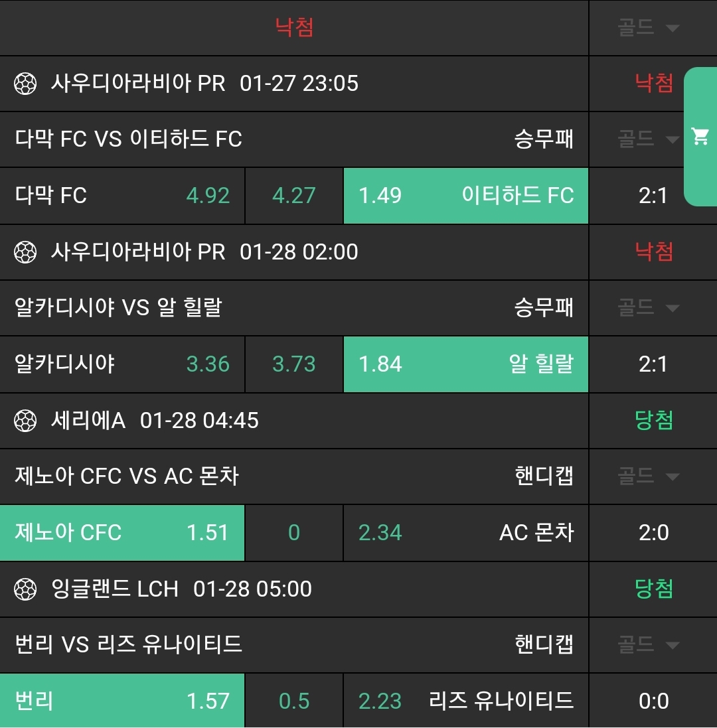
Task: Choose 리즈 유나이티드 handicap at 2.23
Action: pyautogui.click(x=465, y=701)
